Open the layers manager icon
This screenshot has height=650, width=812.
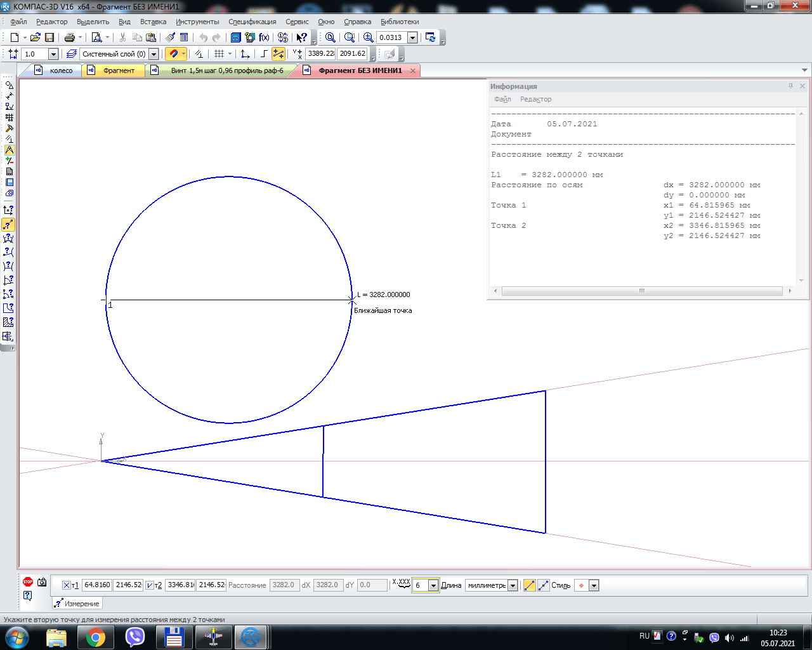[72, 54]
